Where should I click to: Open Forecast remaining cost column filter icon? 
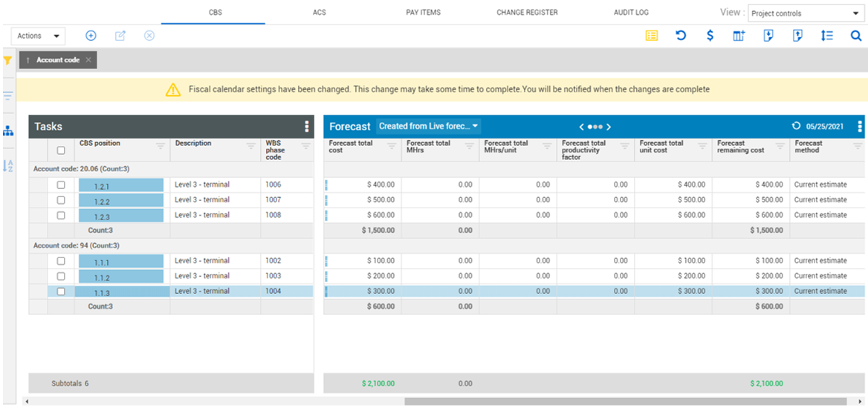[780, 146]
